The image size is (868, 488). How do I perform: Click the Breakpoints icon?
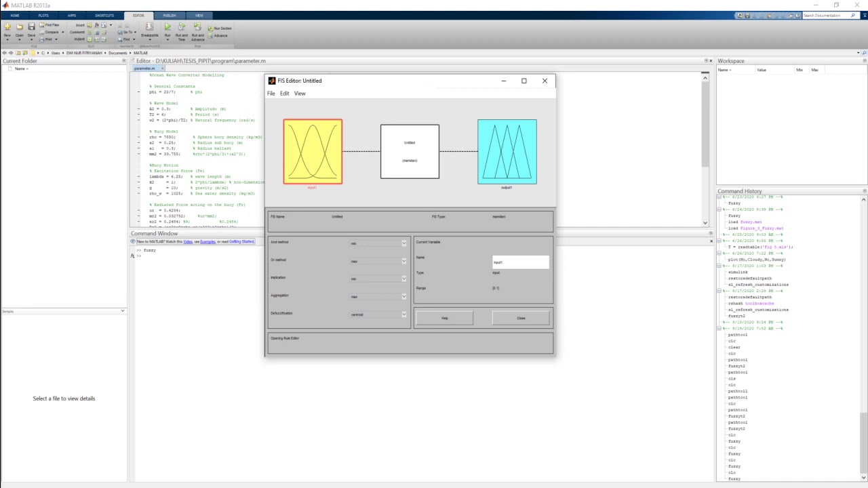coord(149,27)
